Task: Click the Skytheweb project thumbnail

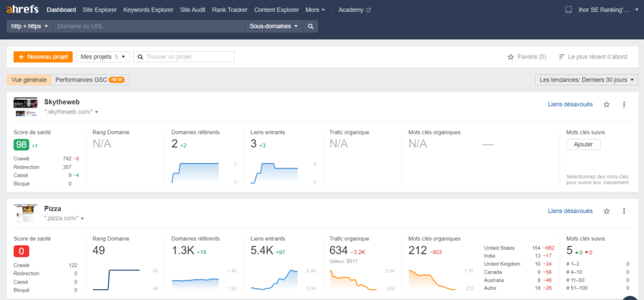Action: point(25,108)
